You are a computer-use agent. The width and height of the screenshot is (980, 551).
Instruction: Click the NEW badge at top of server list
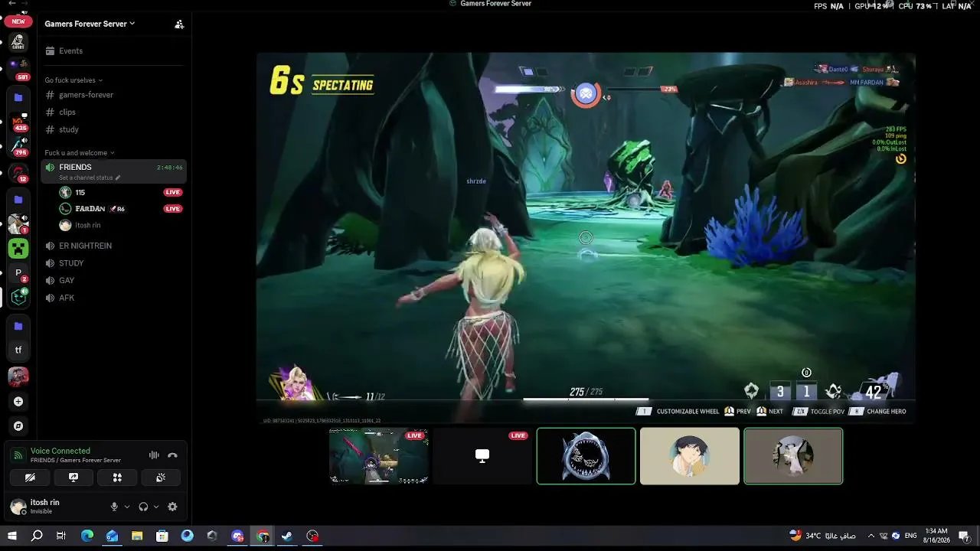pos(18,21)
